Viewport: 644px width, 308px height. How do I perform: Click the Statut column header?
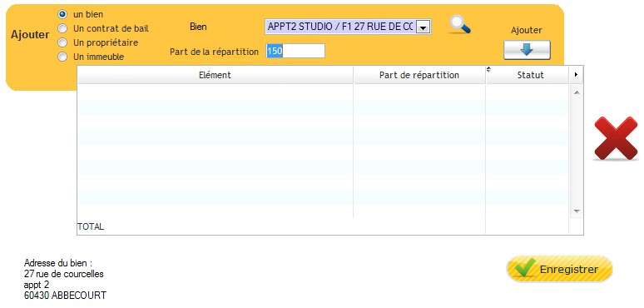(530, 75)
